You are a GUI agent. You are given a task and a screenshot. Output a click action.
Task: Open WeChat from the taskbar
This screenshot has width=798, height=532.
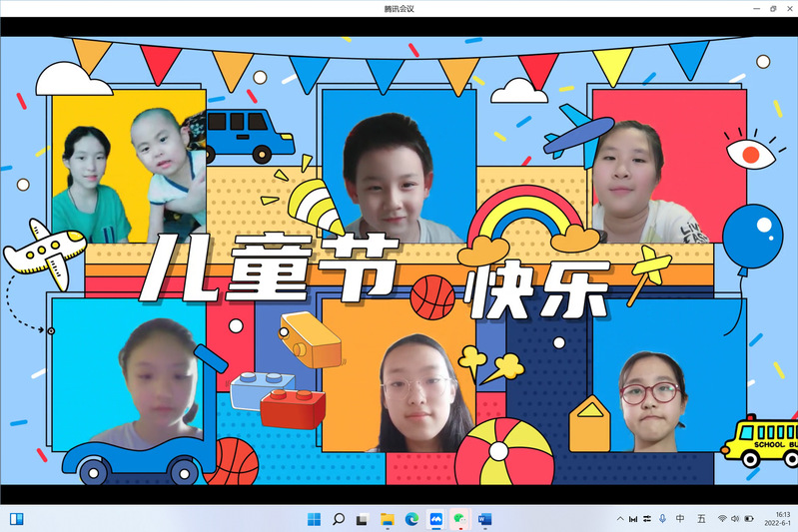pos(460,519)
